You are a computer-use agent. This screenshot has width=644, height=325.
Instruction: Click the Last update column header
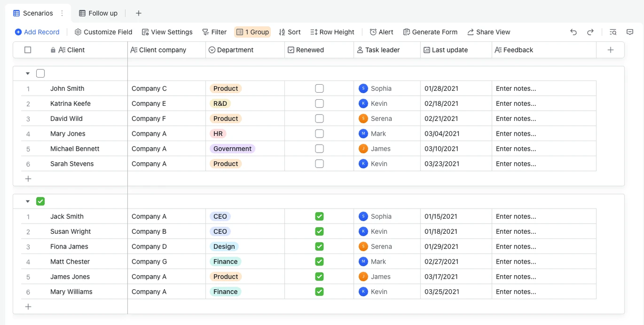tap(456, 50)
